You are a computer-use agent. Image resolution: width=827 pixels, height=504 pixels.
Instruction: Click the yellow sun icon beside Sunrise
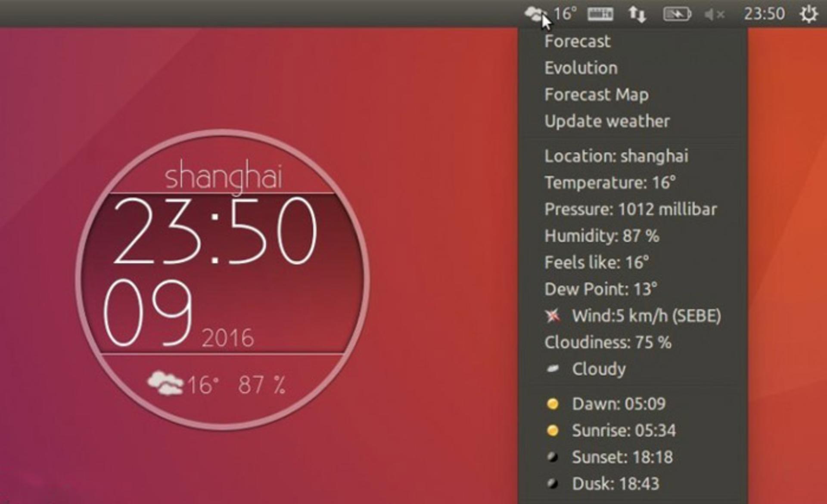(x=553, y=430)
